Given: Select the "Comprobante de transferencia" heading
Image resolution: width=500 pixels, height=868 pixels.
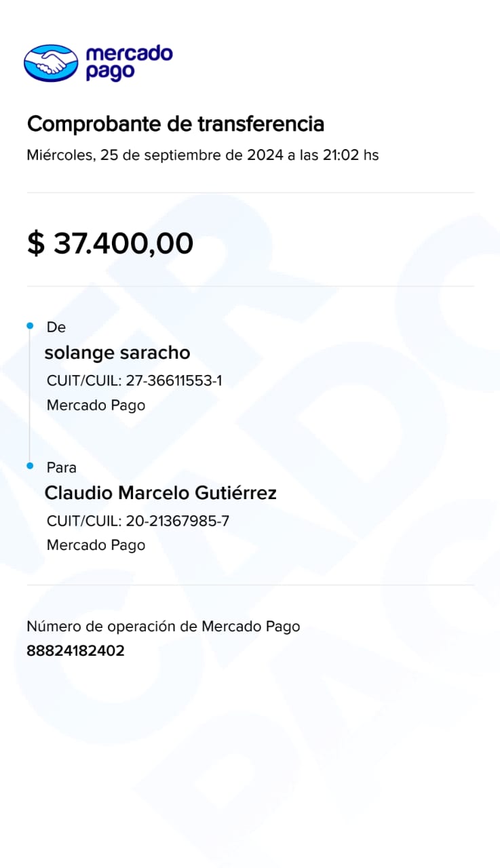Looking at the screenshot, I should (175, 124).
